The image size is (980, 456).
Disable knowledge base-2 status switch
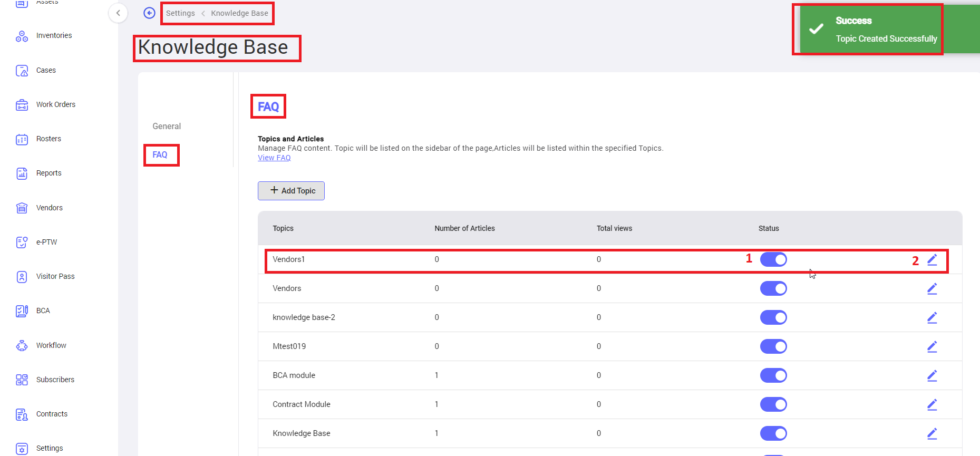773,317
